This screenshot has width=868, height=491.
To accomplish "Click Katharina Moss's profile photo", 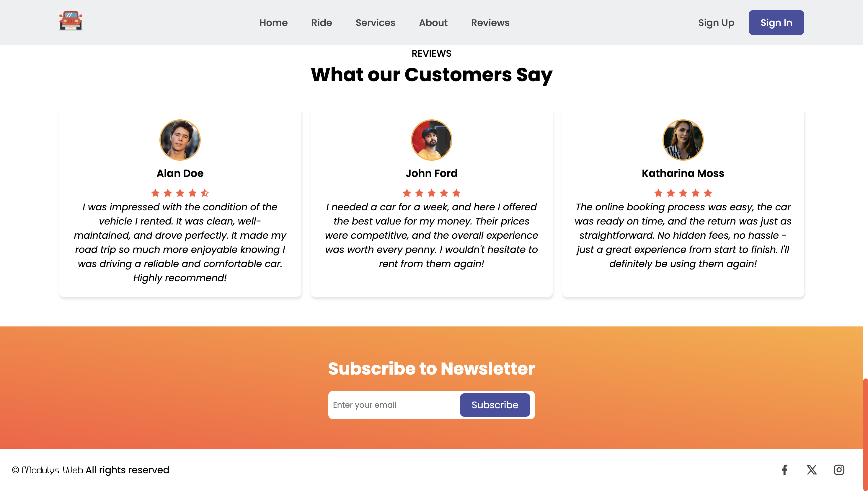I will 683,140.
